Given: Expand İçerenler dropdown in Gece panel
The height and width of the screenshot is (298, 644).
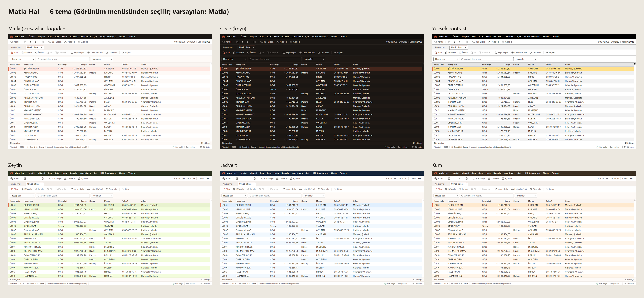Looking at the screenshot, I should click(314, 59).
